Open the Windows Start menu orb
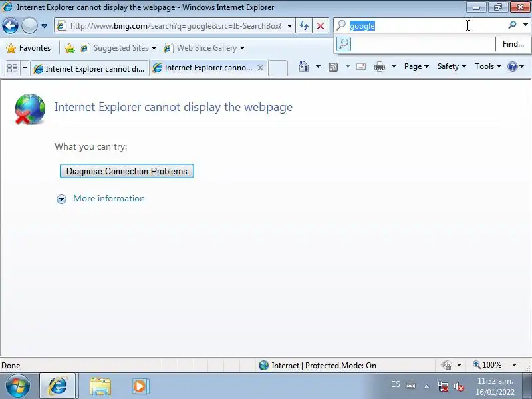The image size is (532, 399). 17,386
